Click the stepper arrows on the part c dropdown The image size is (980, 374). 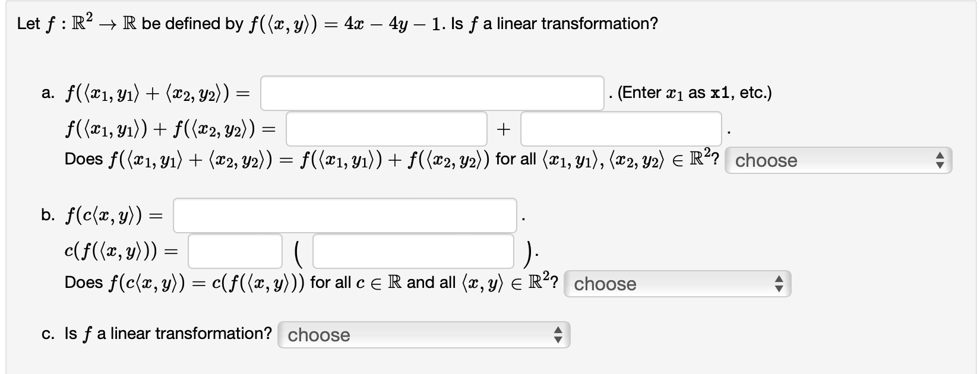557,335
